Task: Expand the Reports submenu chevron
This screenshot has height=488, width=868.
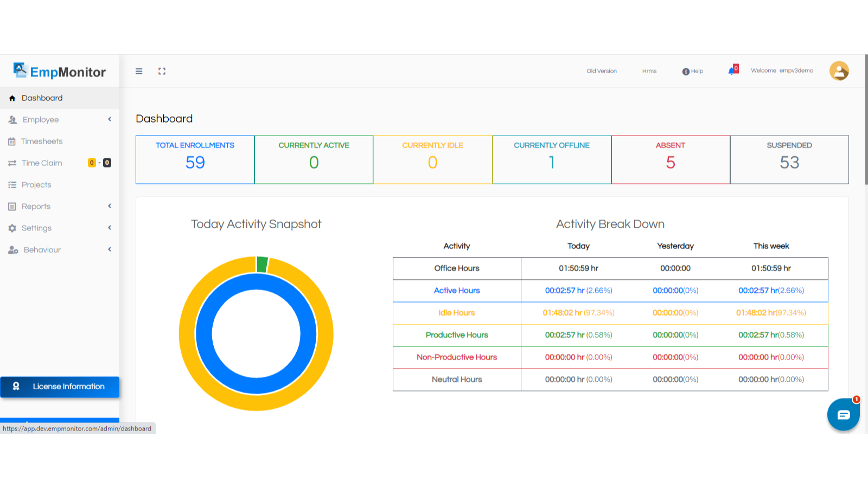Action: [x=110, y=206]
